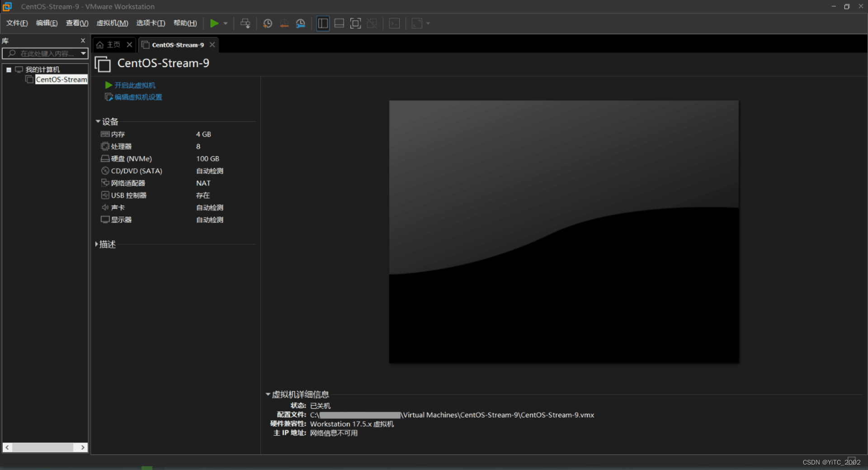
Task: Click the CPU icon beside 处理器
Action: point(105,146)
